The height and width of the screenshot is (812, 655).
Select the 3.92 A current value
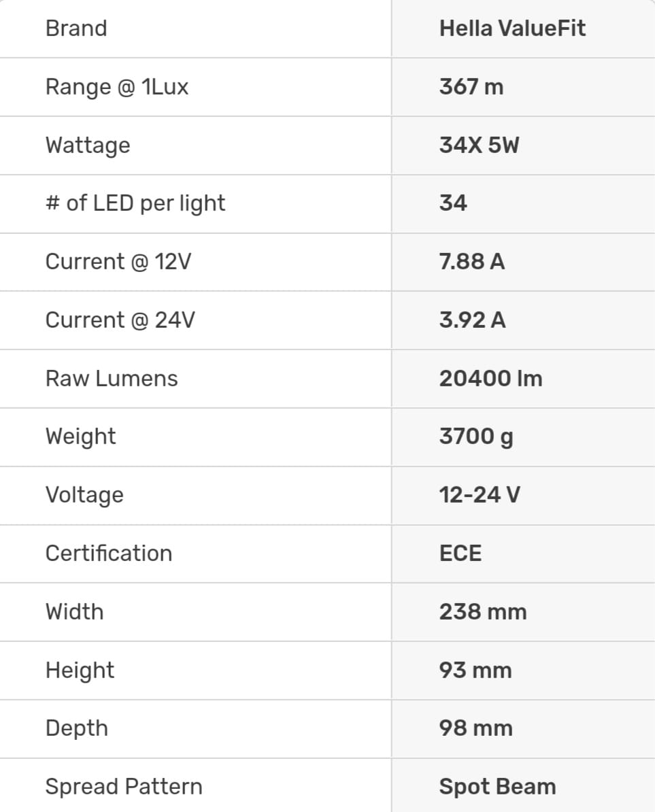(473, 320)
